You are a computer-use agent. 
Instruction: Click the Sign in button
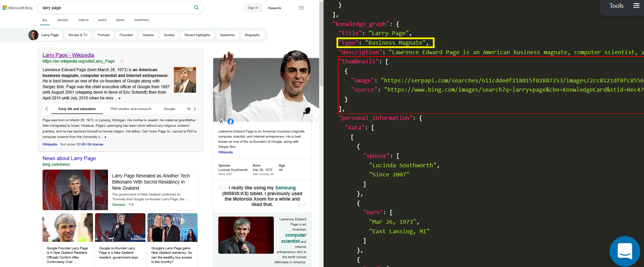253,8
